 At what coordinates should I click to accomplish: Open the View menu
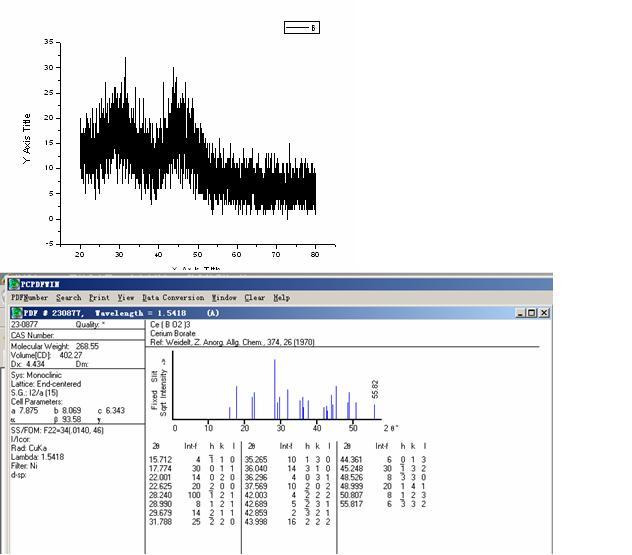point(126,298)
